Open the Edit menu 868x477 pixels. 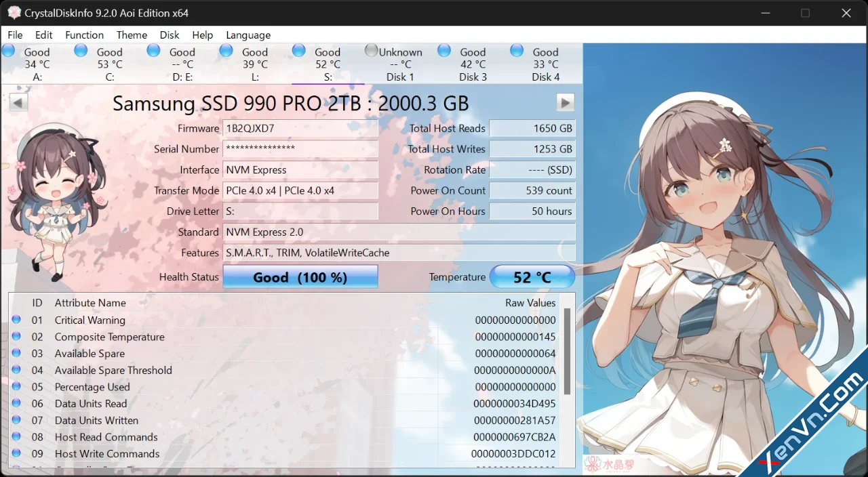click(44, 35)
